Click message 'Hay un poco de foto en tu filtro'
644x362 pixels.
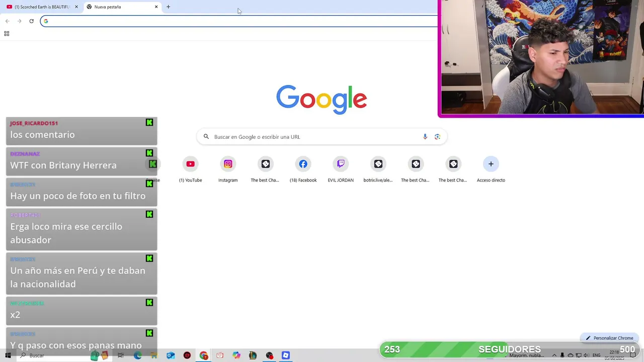[x=78, y=196]
